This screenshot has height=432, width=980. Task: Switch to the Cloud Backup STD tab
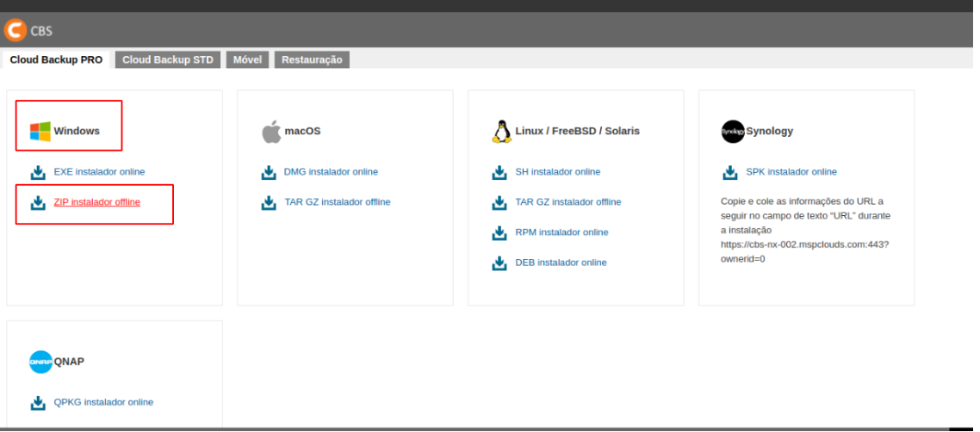[168, 60]
